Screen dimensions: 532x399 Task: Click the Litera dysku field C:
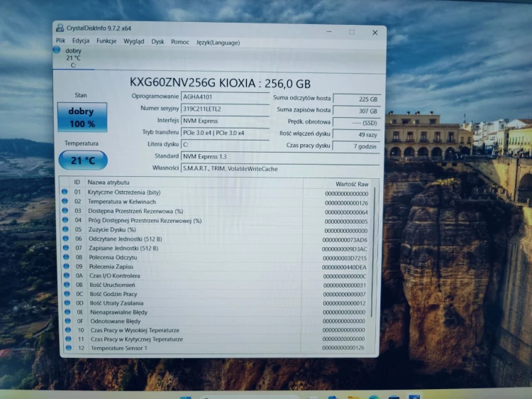pyautogui.click(x=225, y=145)
